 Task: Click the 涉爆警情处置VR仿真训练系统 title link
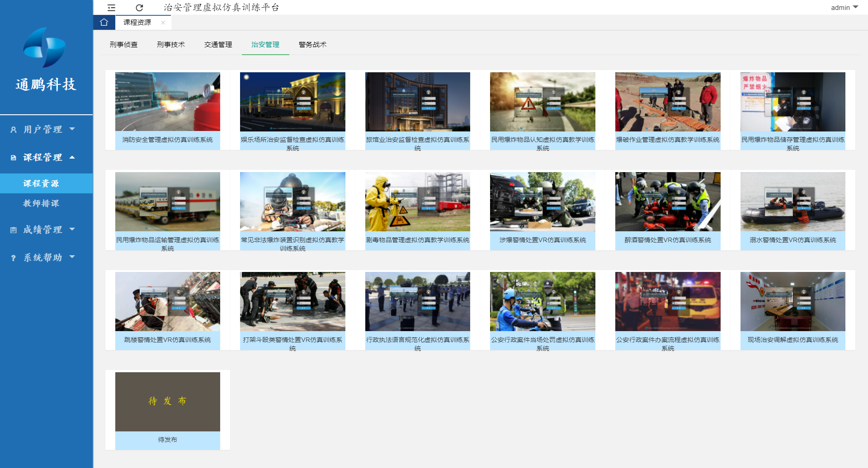coord(542,240)
